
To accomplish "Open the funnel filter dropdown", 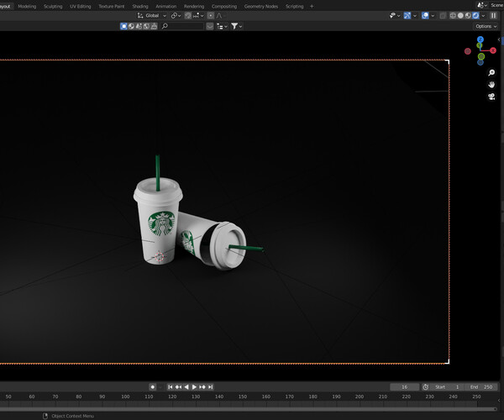I will coord(237,26).
